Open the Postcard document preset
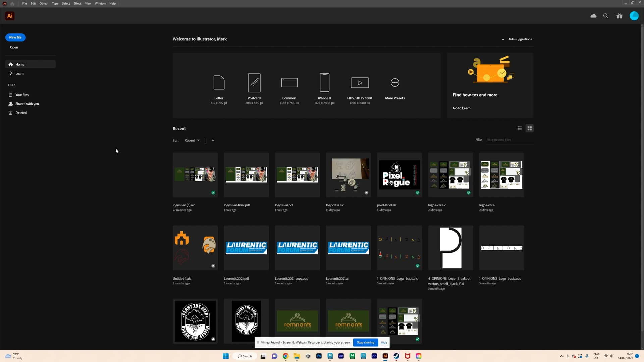This screenshot has width=644, height=362. (254, 89)
